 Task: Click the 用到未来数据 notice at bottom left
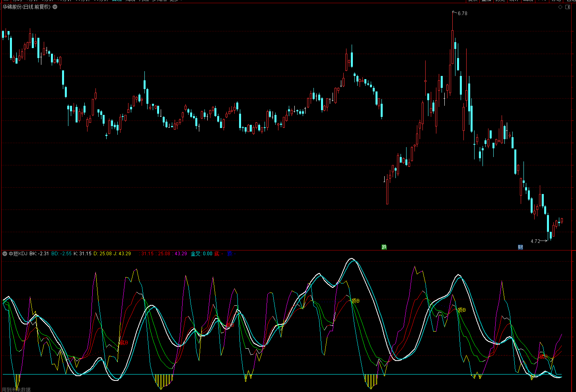tap(16, 390)
